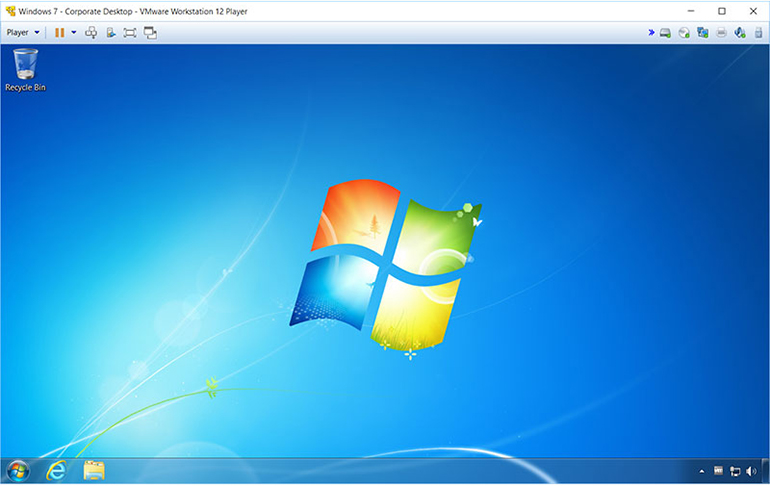Click the blue double-arrow device expander

(x=651, y=32)
